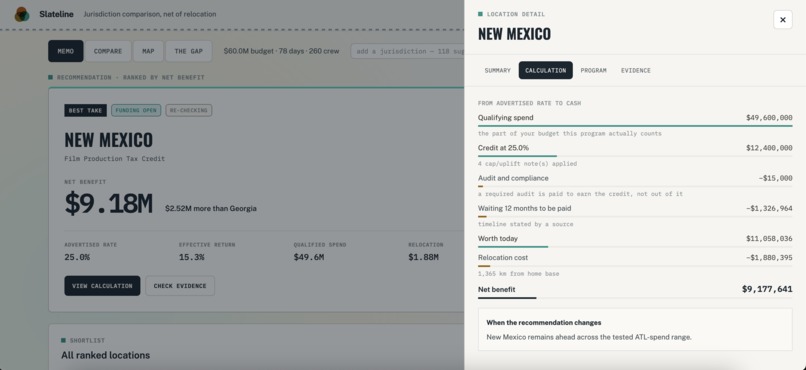Switch to the Compare view
The image size is (806, 370).
(107, 51)
